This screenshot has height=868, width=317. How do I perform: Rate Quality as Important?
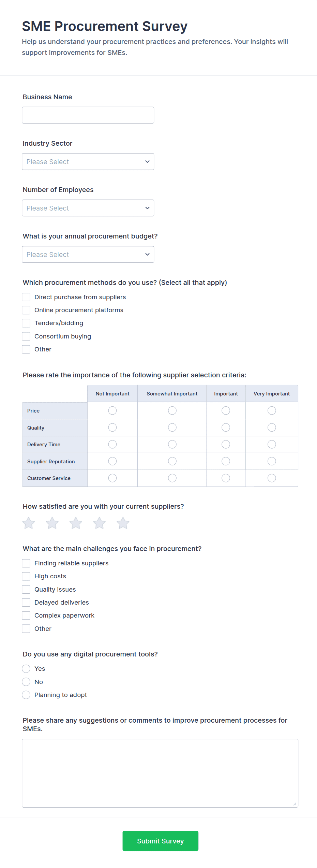pyautogui.click(x=226, y=427)
